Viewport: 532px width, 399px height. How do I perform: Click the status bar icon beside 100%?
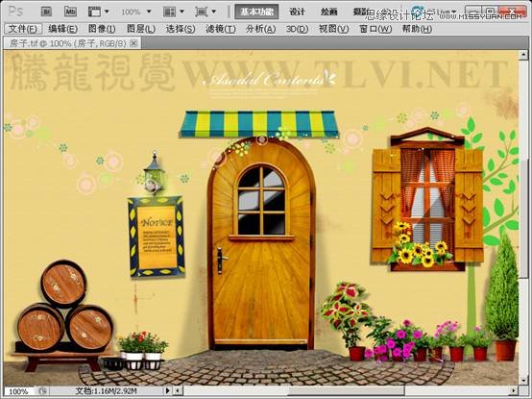click(x=42, y=391)
